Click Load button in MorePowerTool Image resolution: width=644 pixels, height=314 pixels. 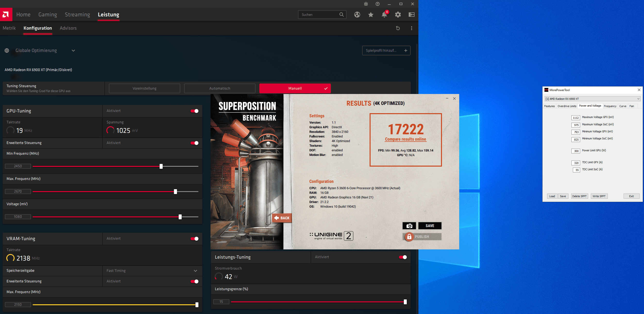click(x=552, y=196)
